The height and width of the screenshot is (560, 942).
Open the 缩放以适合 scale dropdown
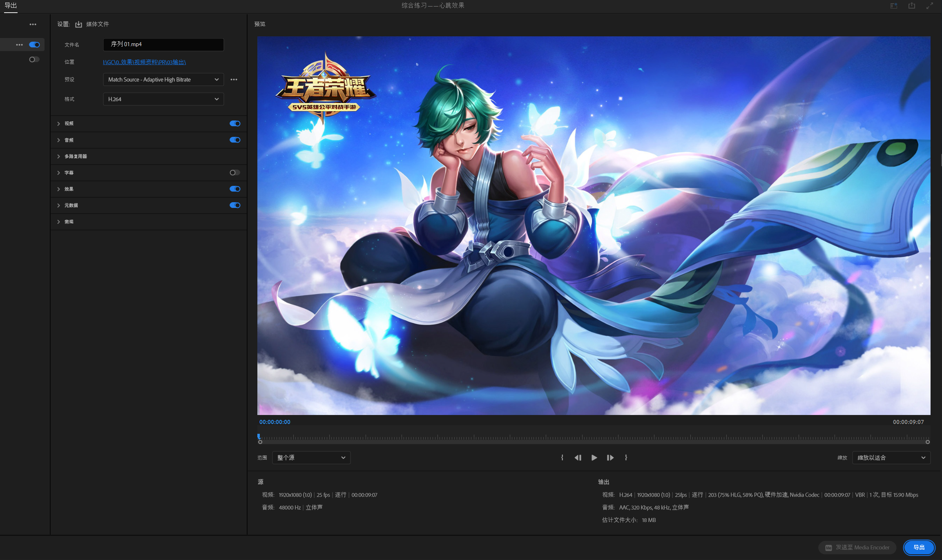coord(891,457)
